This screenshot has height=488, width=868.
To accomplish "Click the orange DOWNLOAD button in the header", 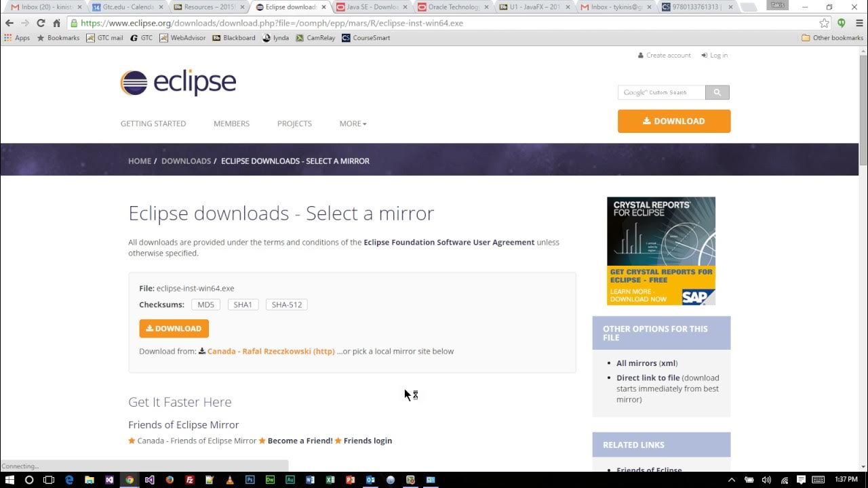I will (x=674, y=121).
